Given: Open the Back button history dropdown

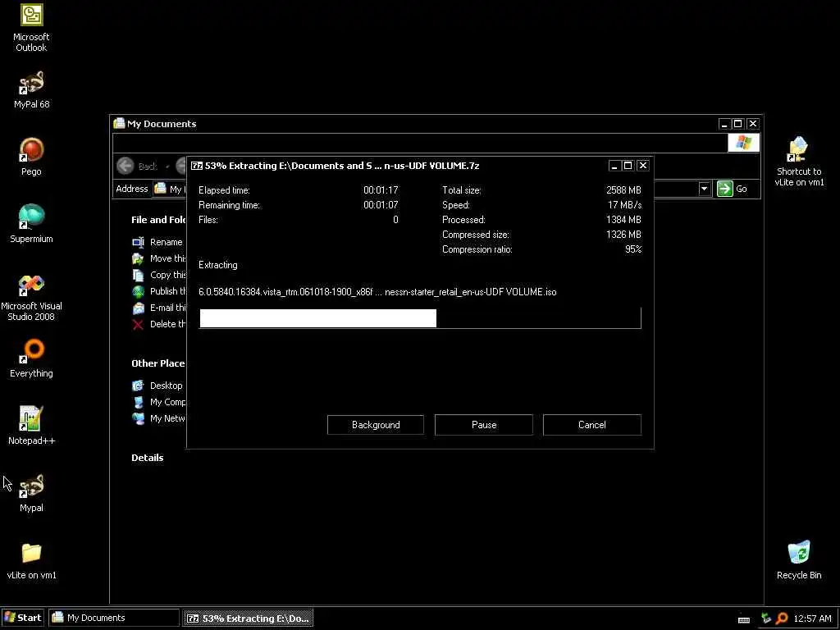Looking at the screenshot, I should pos(167,167).
